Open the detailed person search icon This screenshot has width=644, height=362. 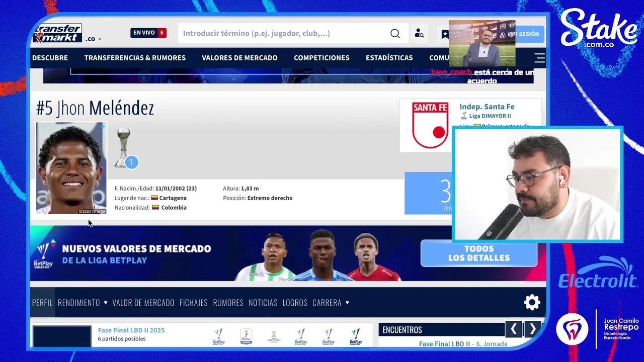point(419,33)
